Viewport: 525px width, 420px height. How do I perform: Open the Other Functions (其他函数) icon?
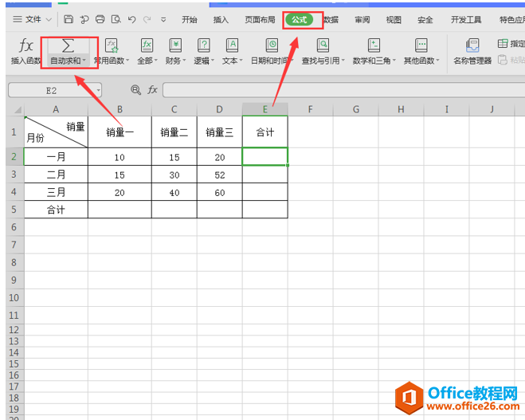[x=421, y=45]
